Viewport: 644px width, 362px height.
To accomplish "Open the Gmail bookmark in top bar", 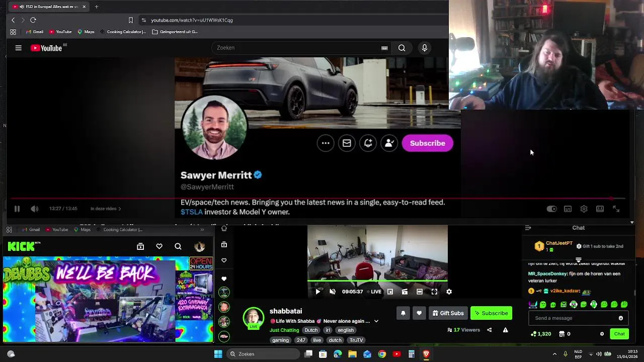I will [34, 32].
